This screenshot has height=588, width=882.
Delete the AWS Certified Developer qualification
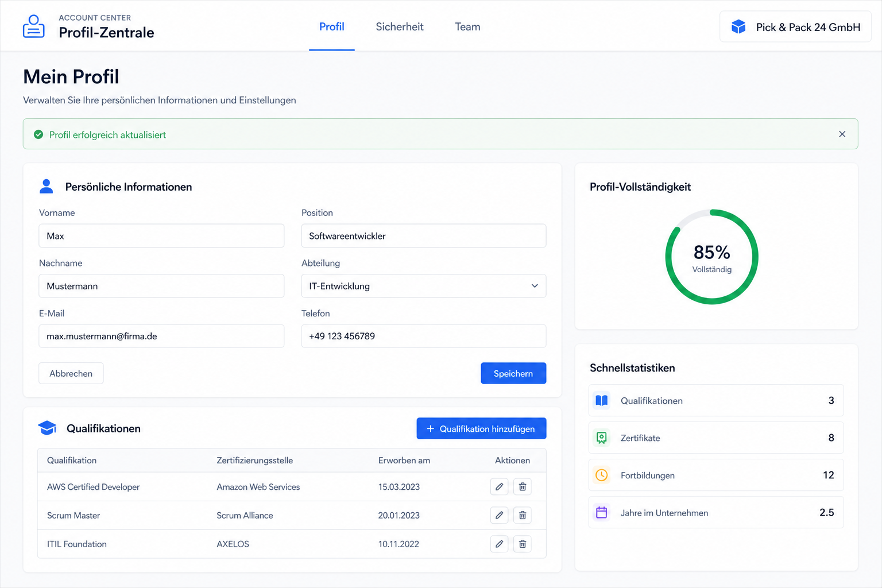(x=523, y=487)
